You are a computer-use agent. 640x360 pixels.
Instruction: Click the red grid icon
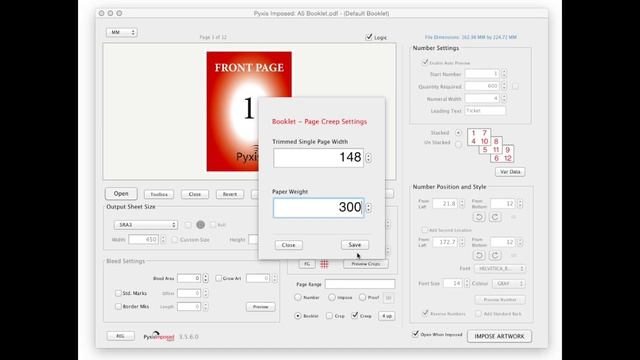click(324, 264)
